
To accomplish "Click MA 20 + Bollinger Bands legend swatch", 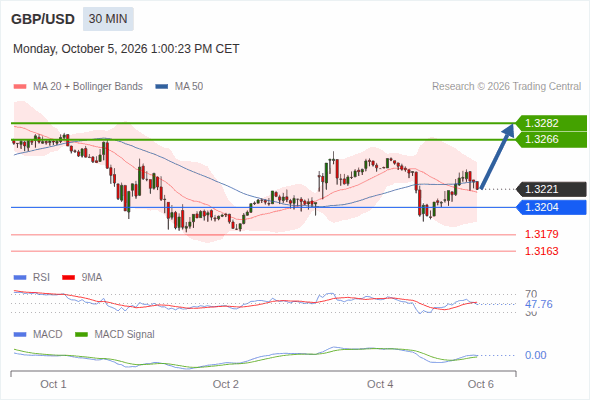I will (x=20, y=87).
